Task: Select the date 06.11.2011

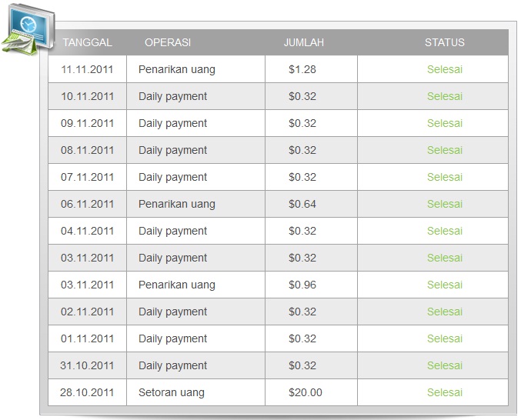Action: click(x=87, y=204)
